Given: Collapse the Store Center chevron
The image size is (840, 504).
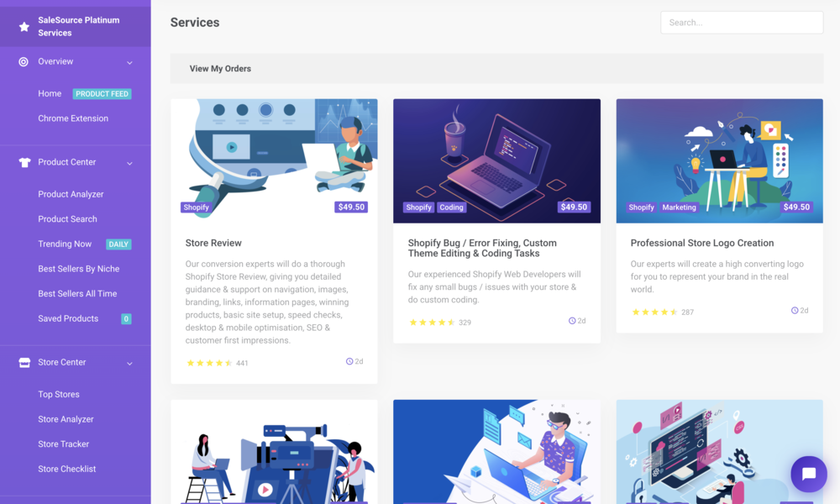Looking at the screenshot, I should pos(129,364).
